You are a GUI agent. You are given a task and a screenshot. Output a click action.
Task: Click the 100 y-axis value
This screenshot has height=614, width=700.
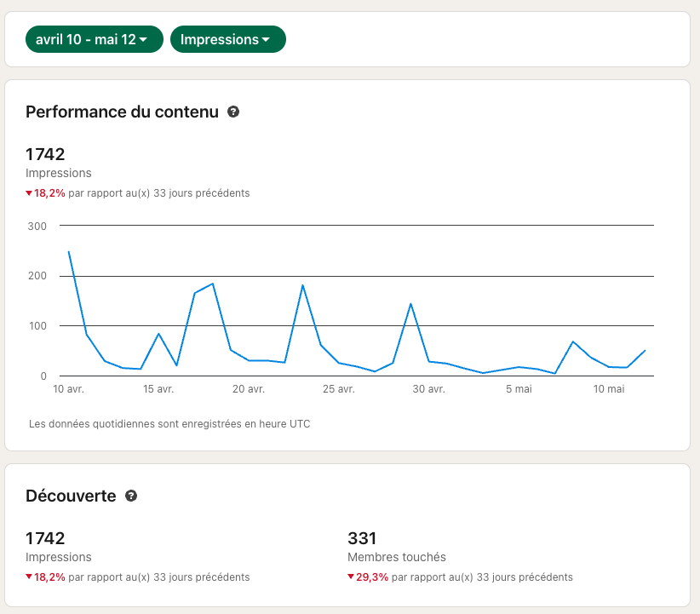(x=37, y=326)
